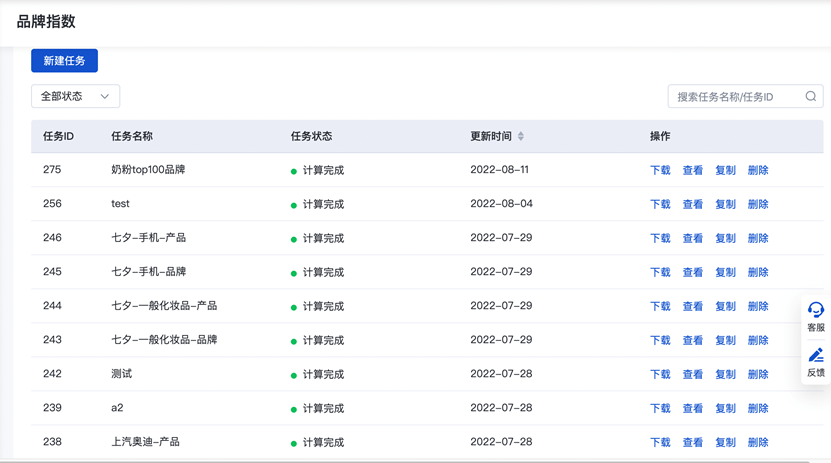
Task: Expand the 全部状态 status dropdown
Action: click(x=75, y=97)
